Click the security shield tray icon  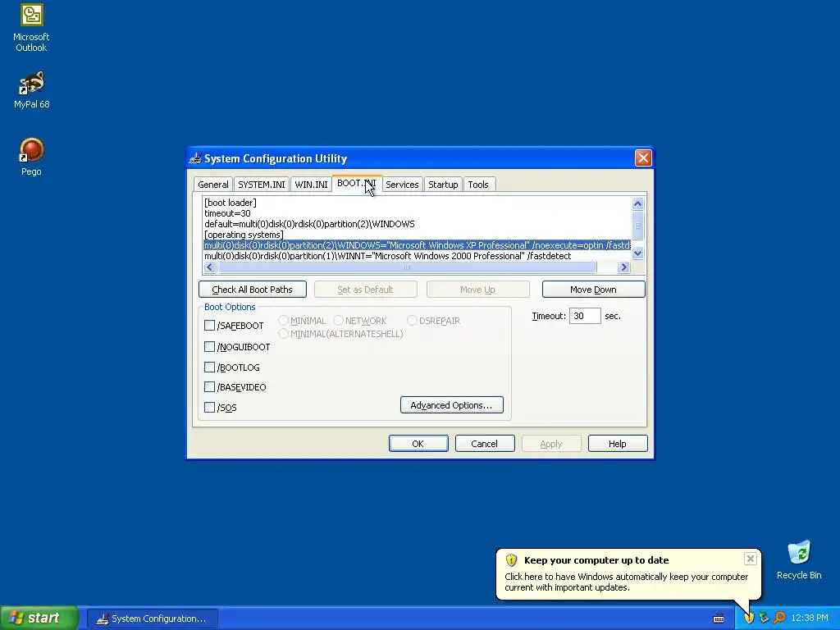pyautogui.click(x=748, y=619)
